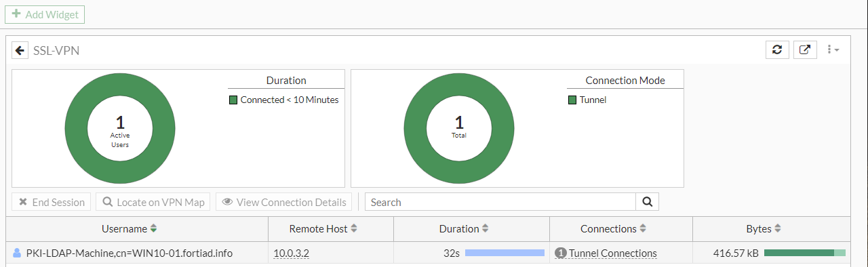The height and width of the screenshot is (267, 868).
Task: Refresh the SSL-VPN widget
Action: coord(777,49)
